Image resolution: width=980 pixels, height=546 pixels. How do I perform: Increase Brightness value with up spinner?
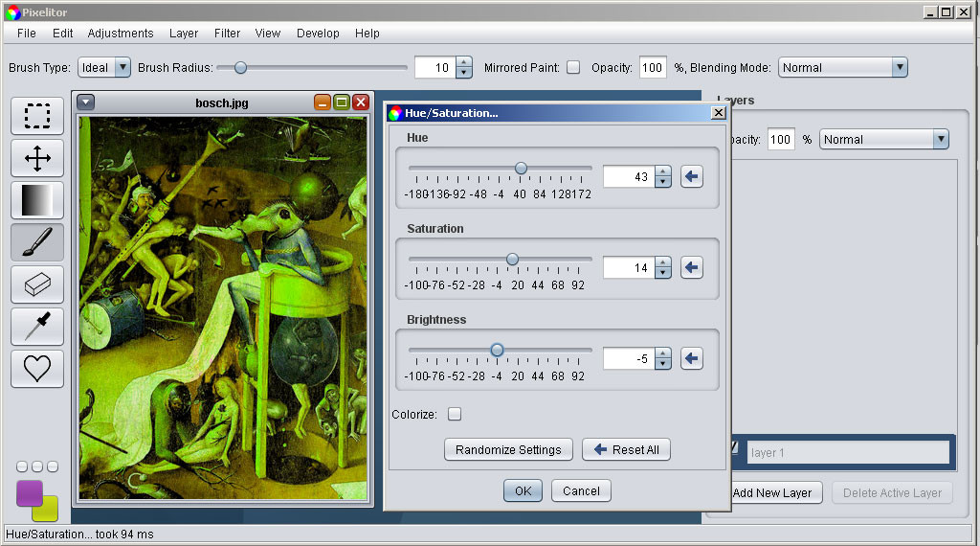coord(662,353)
